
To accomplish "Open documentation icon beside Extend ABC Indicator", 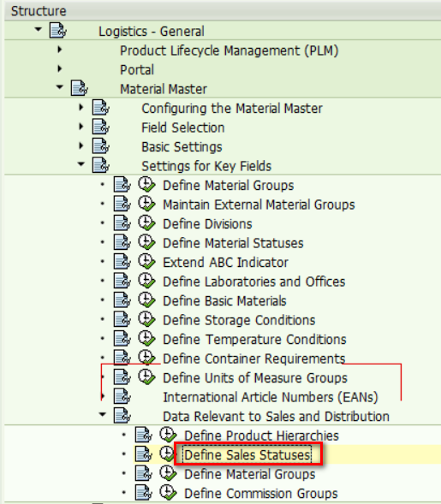I will point(122,262).
